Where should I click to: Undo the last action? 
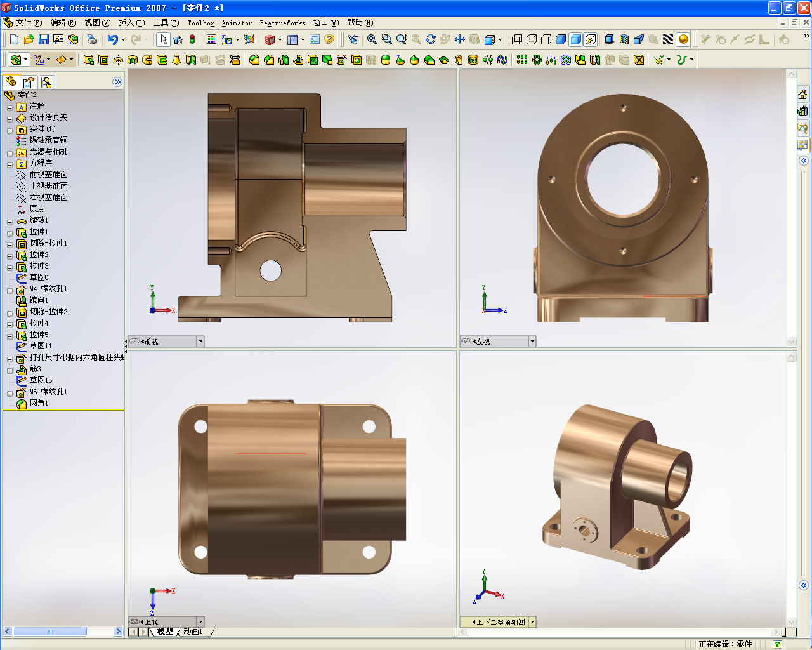click(112, 39)
